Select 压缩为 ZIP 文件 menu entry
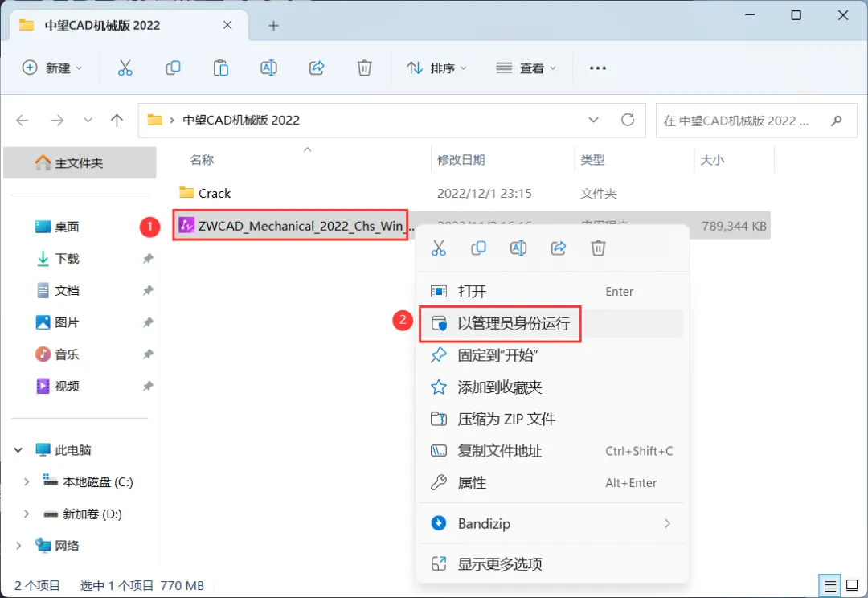This screenshot has width=868, height=598. (x=551, y=419)
